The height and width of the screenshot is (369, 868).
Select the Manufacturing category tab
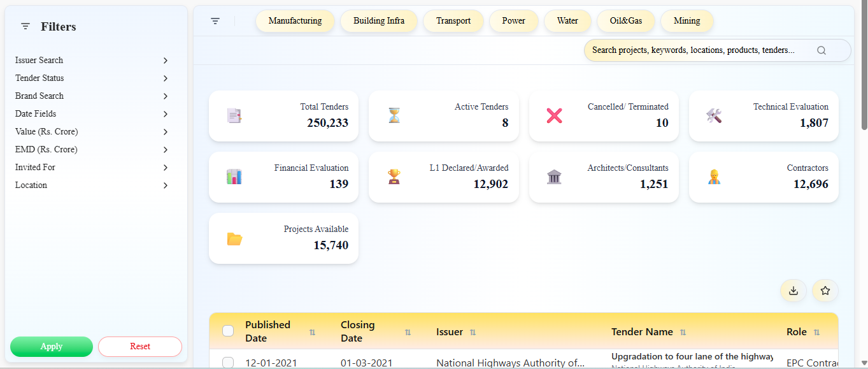(295, 21)
